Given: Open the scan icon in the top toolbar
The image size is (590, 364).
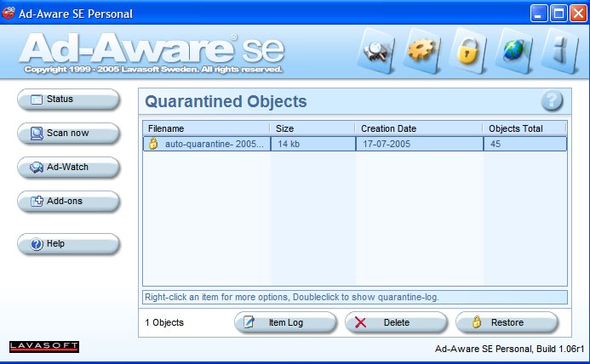Looking at the screenshot, I should click(x=376, y=52).
